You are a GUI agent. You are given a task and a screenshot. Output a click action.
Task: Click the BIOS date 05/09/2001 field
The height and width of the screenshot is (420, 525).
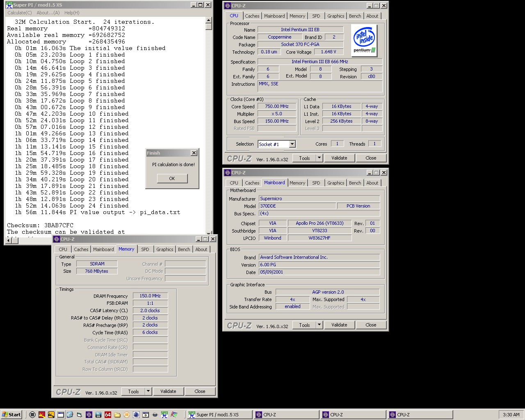coord(319,272)
